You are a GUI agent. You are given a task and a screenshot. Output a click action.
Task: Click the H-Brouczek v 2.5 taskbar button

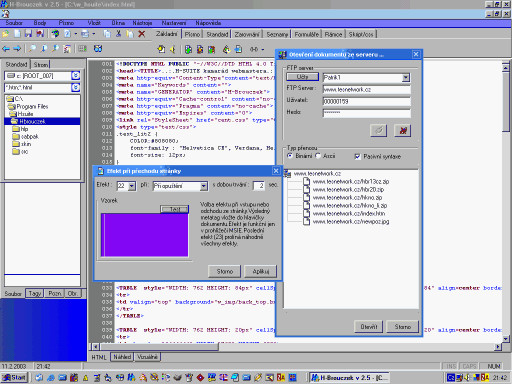[349, 378]
